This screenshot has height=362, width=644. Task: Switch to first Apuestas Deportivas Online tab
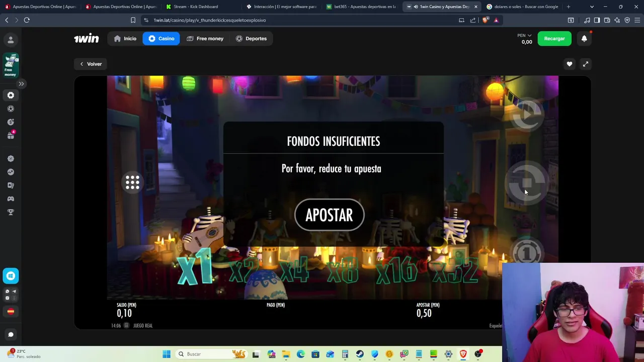[40, 7]
